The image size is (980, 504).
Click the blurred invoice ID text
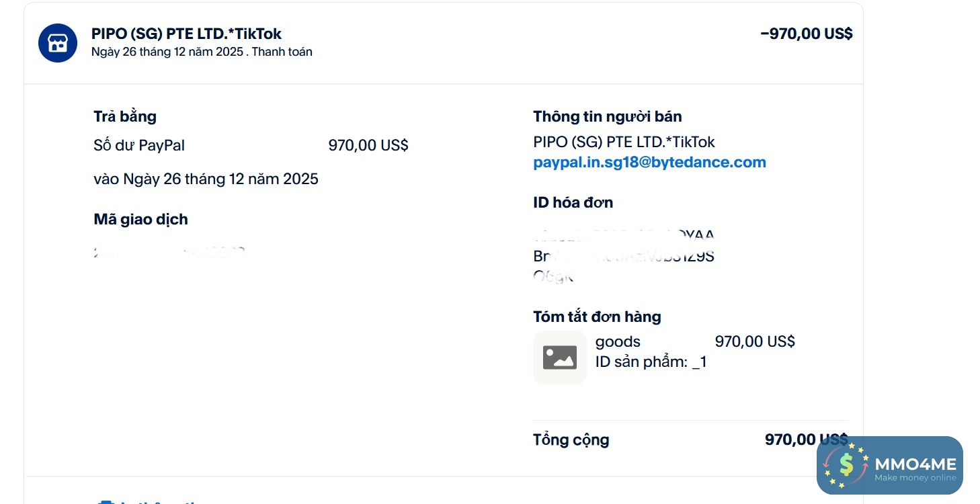point(624,256)
